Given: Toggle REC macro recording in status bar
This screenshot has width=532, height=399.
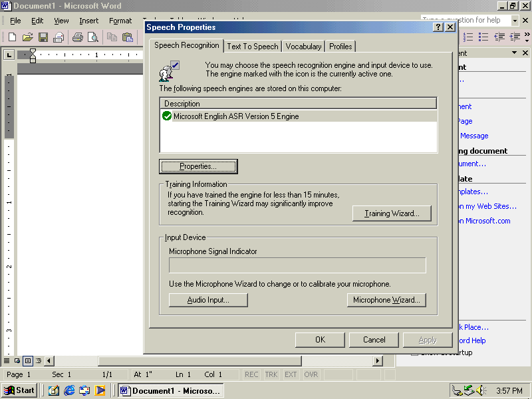Looking at the screenshot, I should point(251,374).
